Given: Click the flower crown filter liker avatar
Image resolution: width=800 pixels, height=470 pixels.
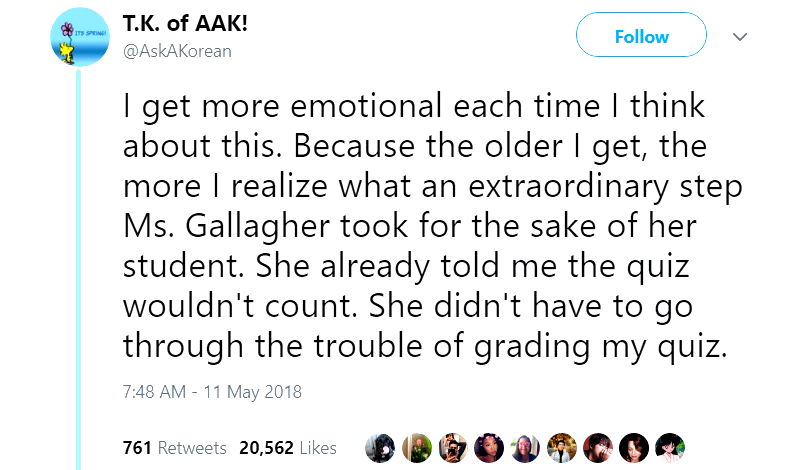Looking at the screenshot, I should (491, 447).
